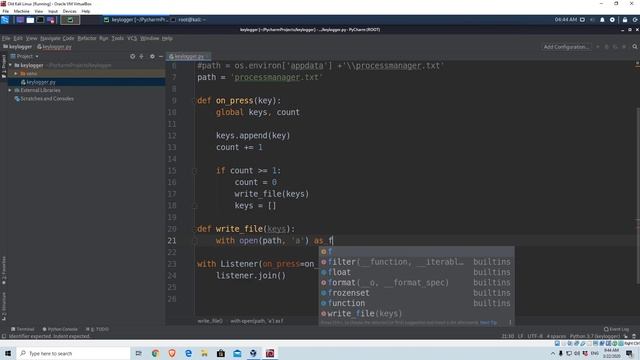Switch to keylogger.py editor tab

tap(189, 56)
